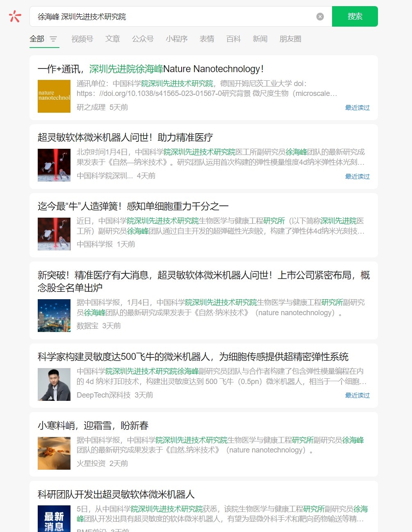Click thumbnail of 人造弹簧 article

pos(54,234)
